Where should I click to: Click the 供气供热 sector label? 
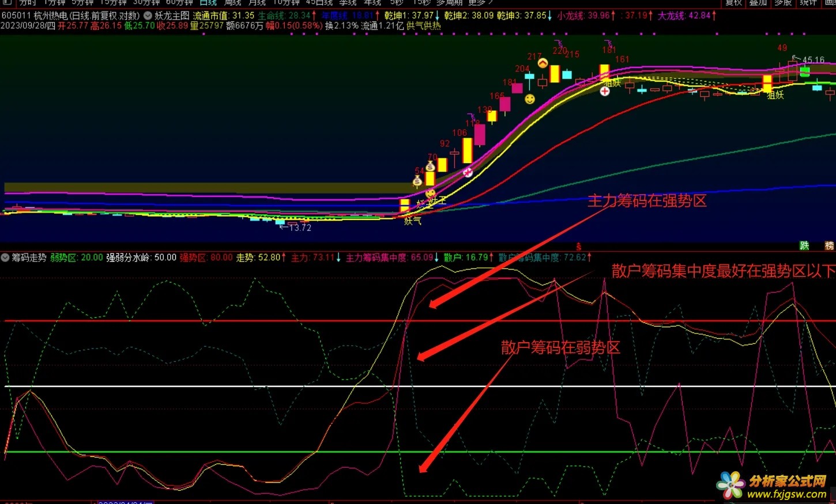tap(424, 26)
